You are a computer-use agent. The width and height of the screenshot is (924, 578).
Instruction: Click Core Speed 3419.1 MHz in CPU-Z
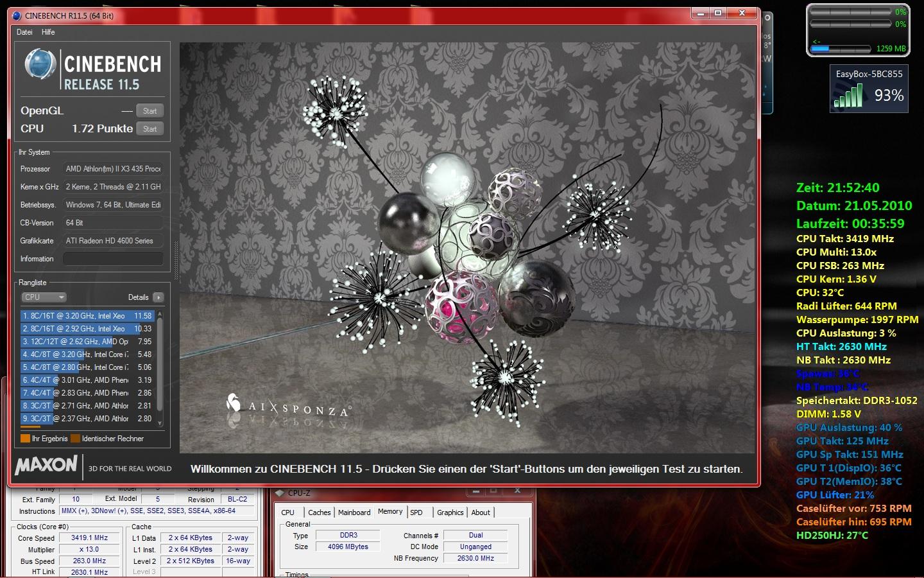[89, 538]
